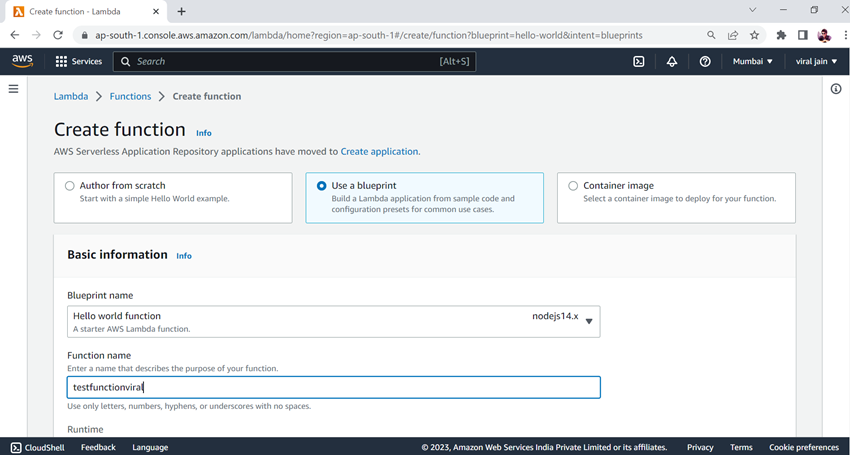Screen dimensions: 850x455
Task: Click the address bar zoom magnifier icon
Action: (711, 35)
